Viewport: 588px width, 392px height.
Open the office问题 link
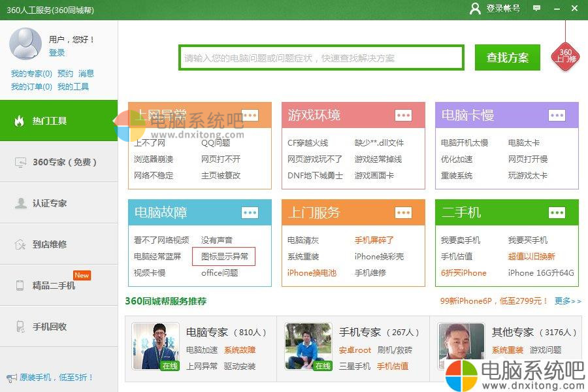[220, 272]
